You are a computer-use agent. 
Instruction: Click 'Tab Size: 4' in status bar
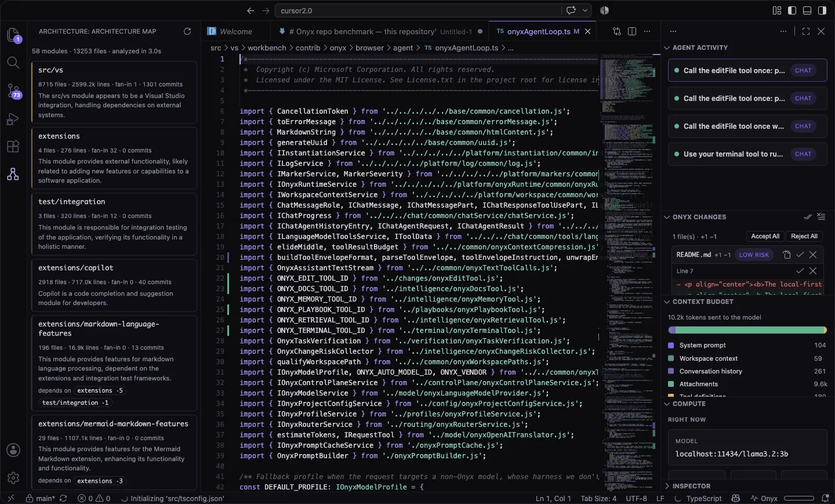598,498
